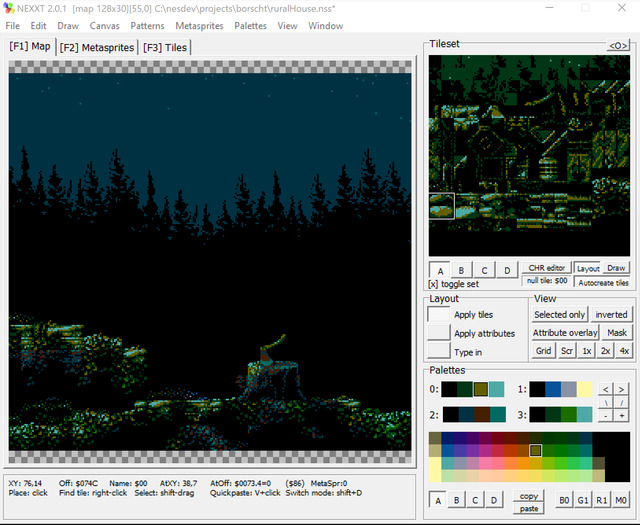640x525 pixels.
Task: Toggle the Grid view button
Action: pyautogui.click(x=543, y=351)
